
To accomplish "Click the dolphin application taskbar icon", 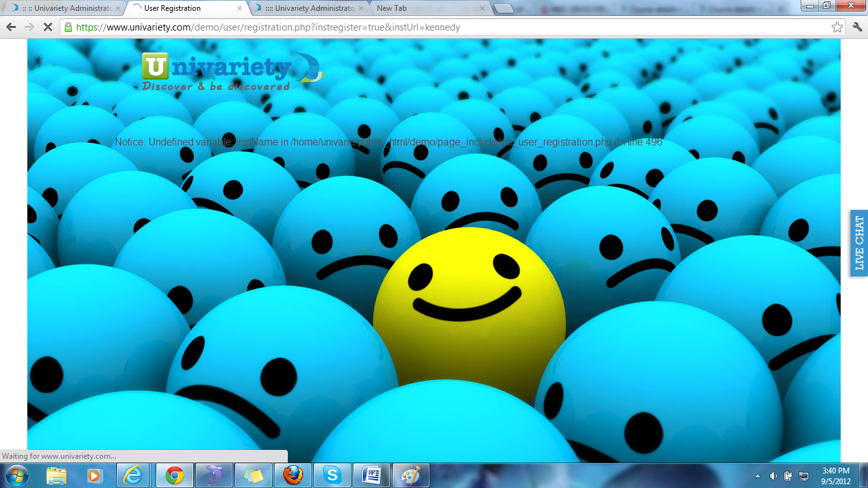I will (214, 475).
